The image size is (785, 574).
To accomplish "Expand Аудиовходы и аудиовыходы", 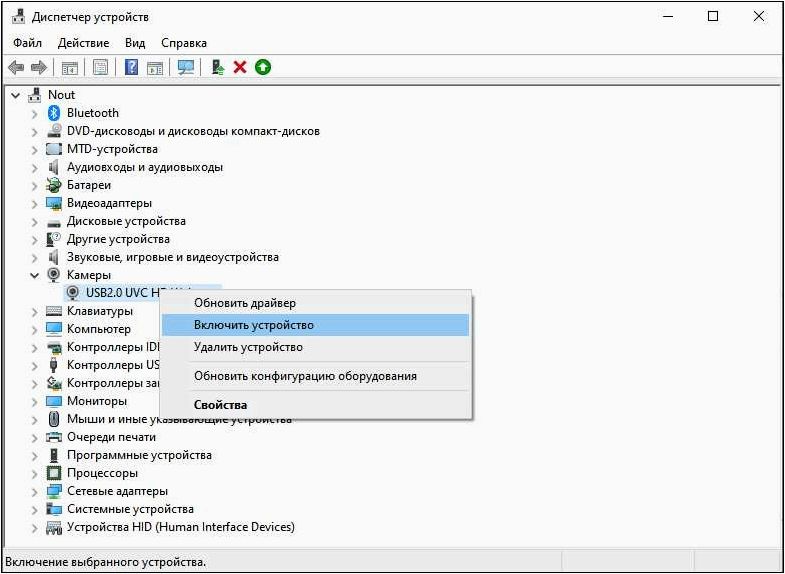I will point(35,168).
